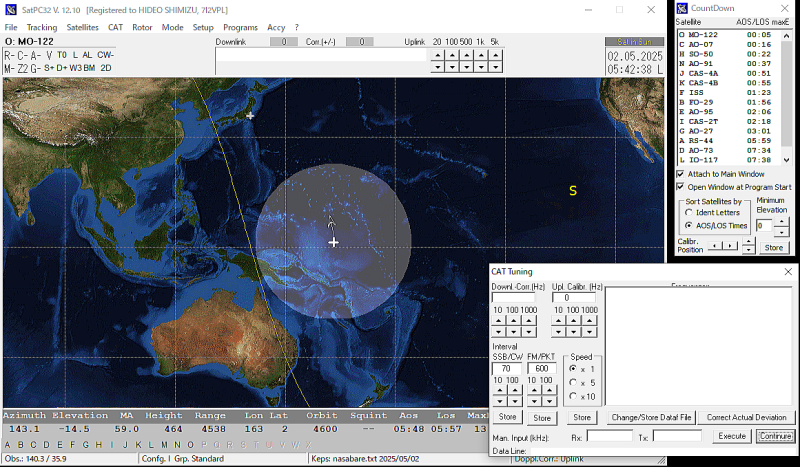Toggle the M- indicator in control panel
The image size is (800, 467).
[9, 68]
